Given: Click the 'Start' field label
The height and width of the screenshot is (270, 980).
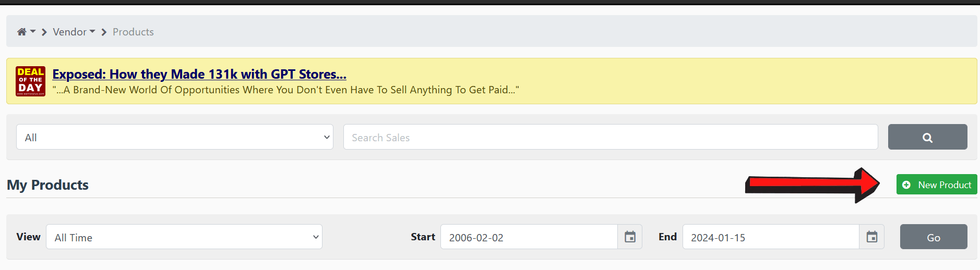Looking at the screenshot, I should pyautogui.click(x=423, y=237).
